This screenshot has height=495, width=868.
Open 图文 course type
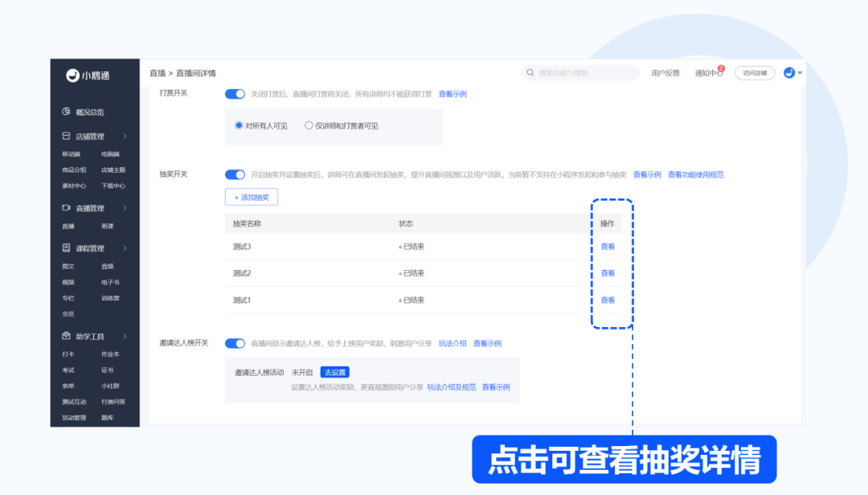68,266
